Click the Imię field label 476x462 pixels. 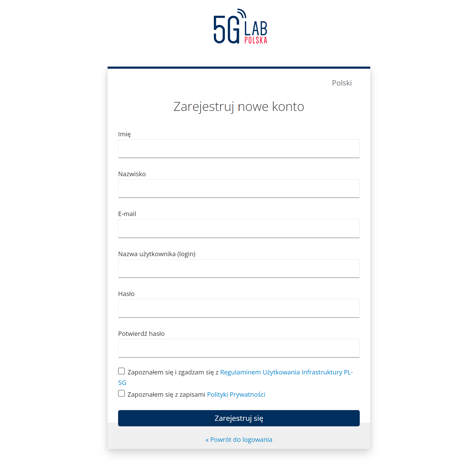pyautogui.click(x=124, y=134)
